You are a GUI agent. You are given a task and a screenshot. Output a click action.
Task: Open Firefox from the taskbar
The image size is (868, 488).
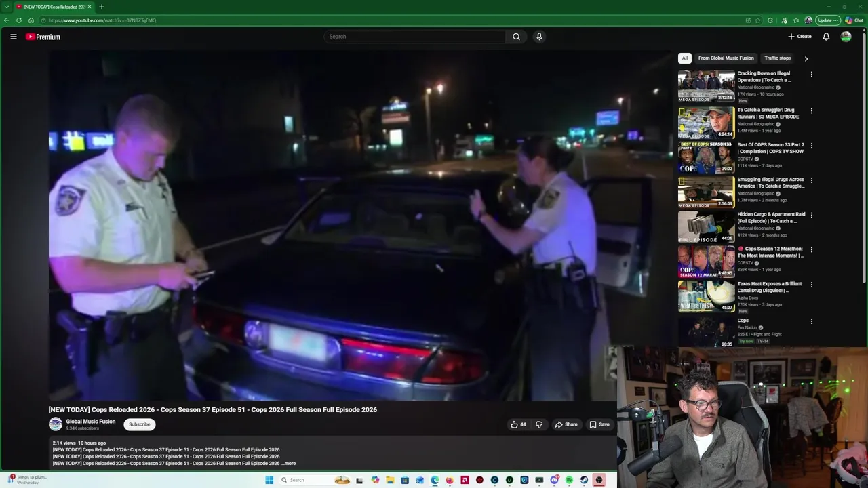(450, 480)
